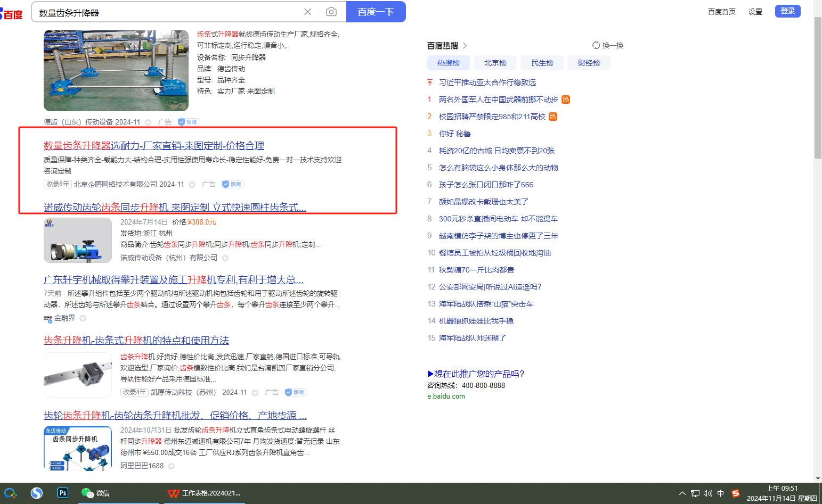Clear the search box with X icon
Image resolution: width=822 pixels, height=504 pixels.
(307, 12)
